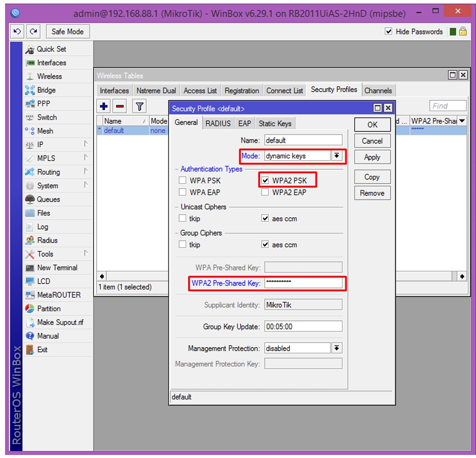Click the Apply button
476x458 pixels.
coord(372,157)
